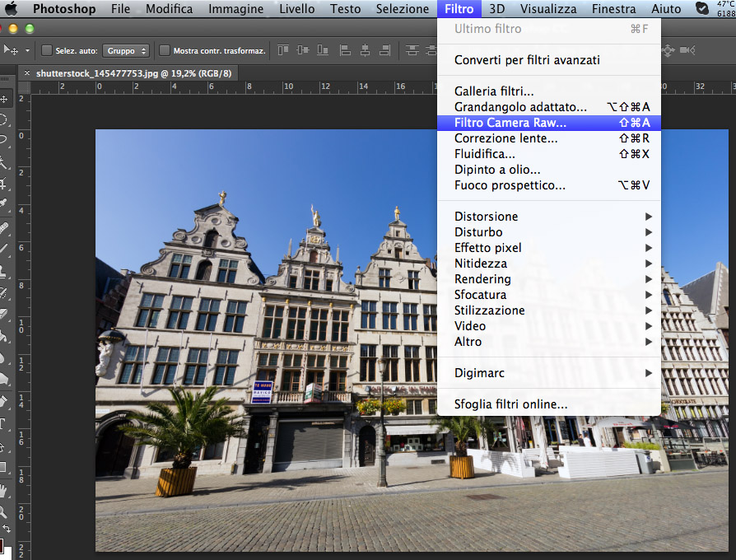Select the Type (T) tool

click(4, 424)
